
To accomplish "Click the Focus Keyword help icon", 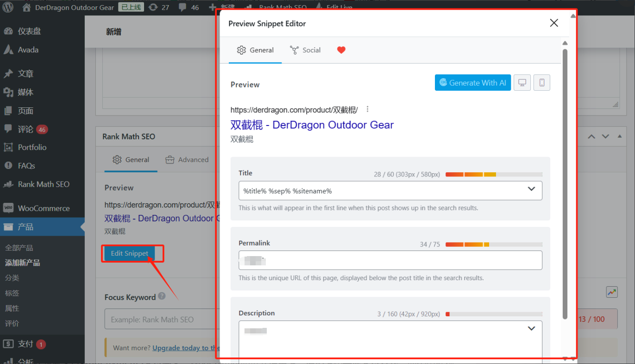I will coord(162,296).
